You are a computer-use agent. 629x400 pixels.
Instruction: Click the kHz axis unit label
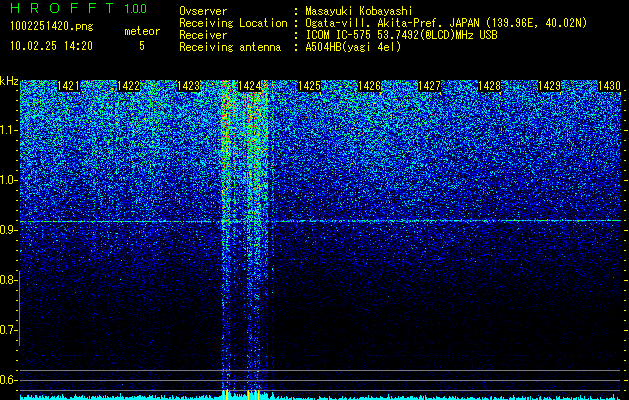click(x=9, y=81)
